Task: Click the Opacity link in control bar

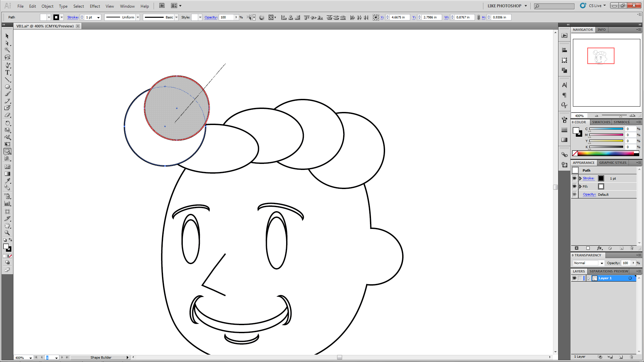Action: [x=211, y=17]
